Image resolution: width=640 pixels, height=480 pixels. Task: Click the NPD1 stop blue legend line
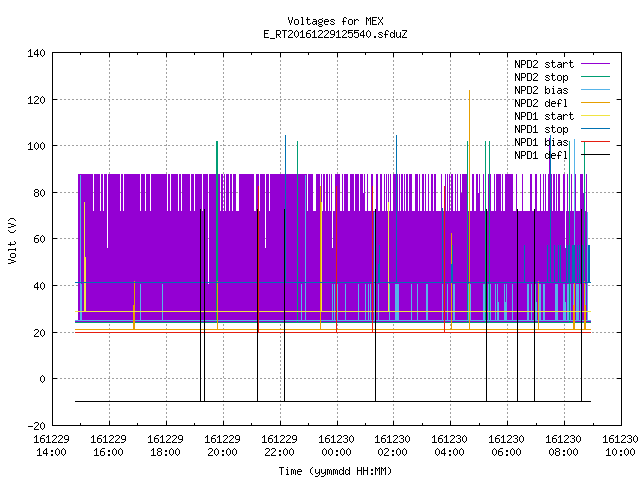point(595,129)
